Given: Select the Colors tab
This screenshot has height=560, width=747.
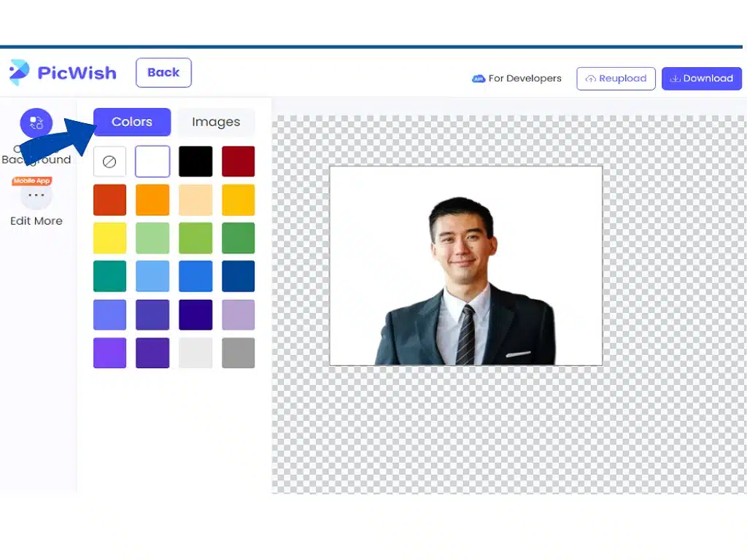Looking at the screenshot, I should pyautogui.click(x=131, y=122).
